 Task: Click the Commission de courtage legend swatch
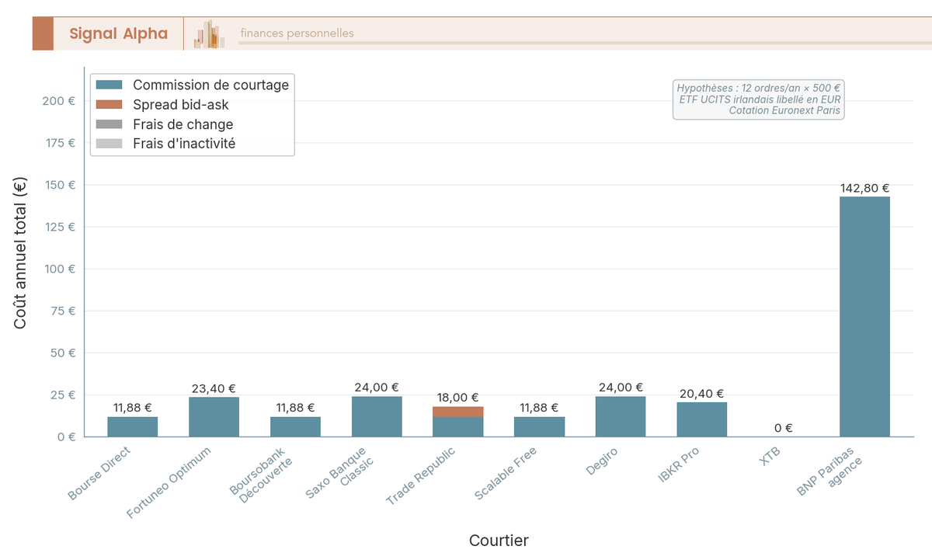click(109, 85)
